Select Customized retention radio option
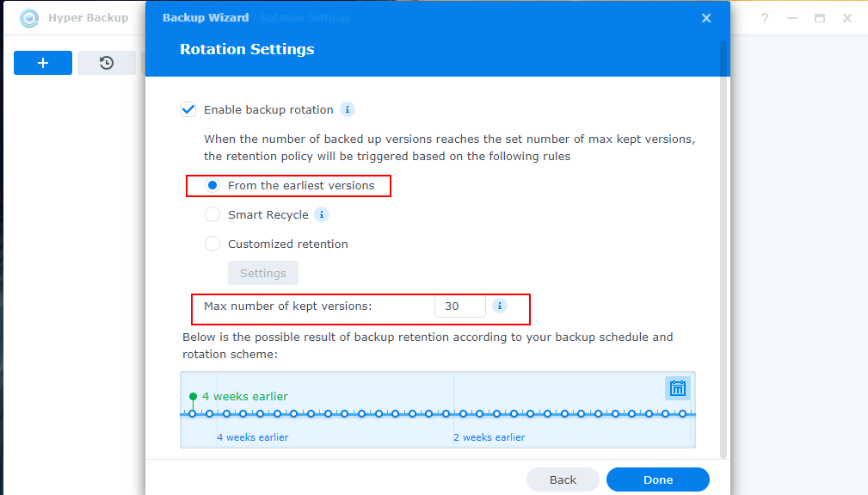This screenshot has height=495, width=868. click(x=212, y=244)
